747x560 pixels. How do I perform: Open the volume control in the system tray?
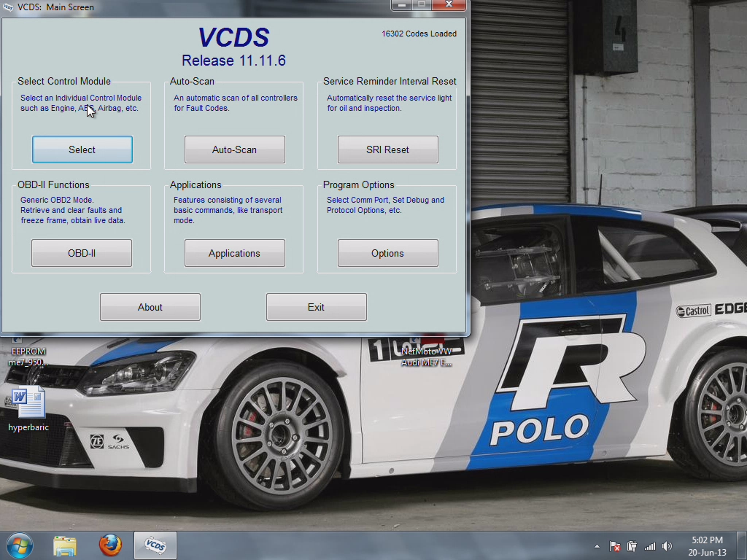coord(666,545)
